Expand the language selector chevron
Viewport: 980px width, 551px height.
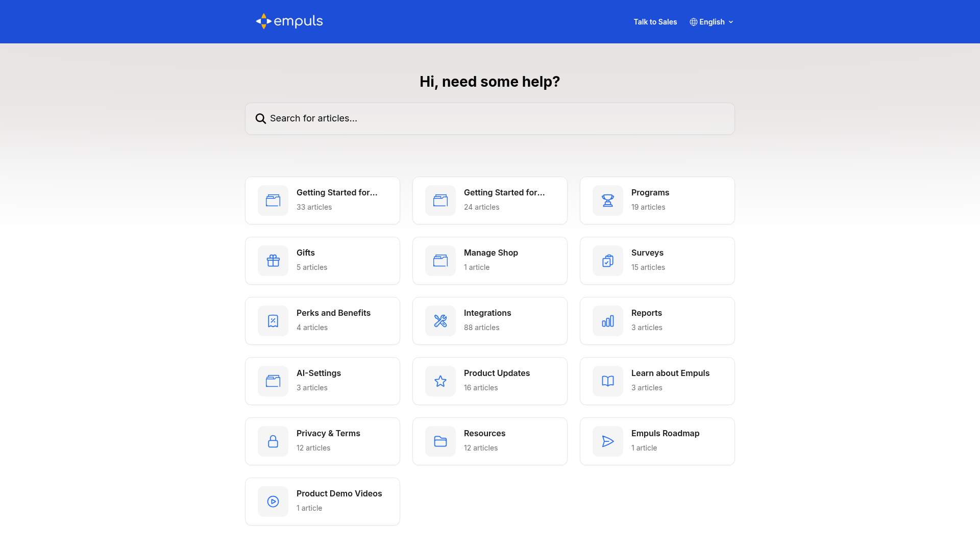click(731, 22)
